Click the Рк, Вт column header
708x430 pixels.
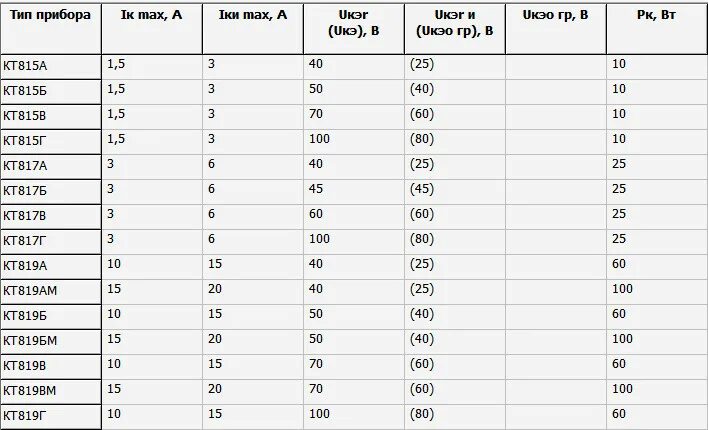pos(657,28)
